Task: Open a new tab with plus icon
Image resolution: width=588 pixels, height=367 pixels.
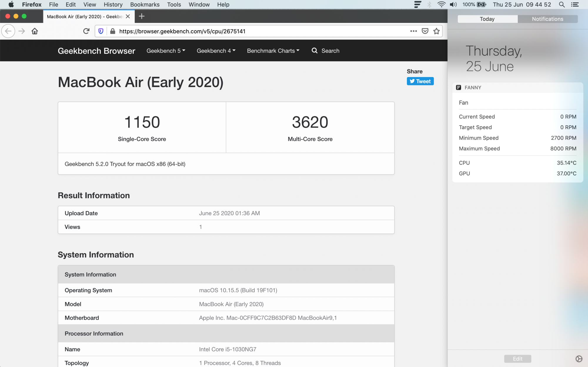Action: (141, 16)
